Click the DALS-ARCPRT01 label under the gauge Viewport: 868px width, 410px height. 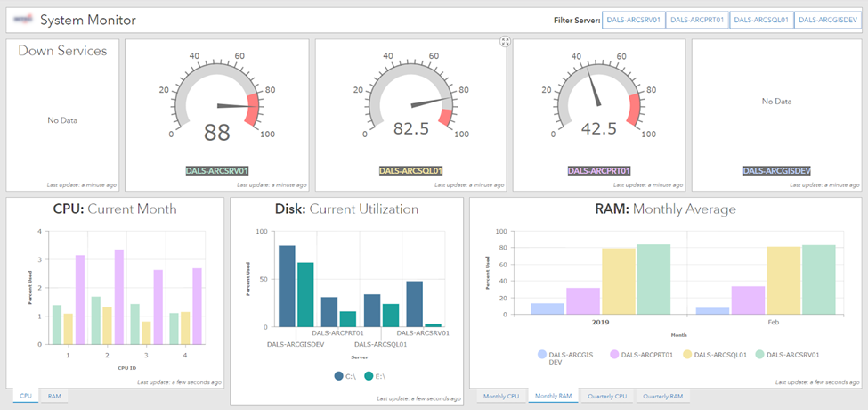click(599, 170)
